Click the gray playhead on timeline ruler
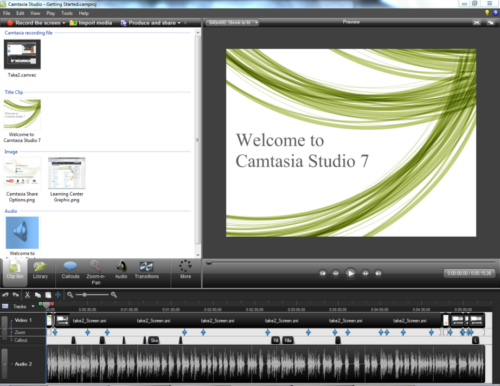The image size is (500, 386). 46,305
